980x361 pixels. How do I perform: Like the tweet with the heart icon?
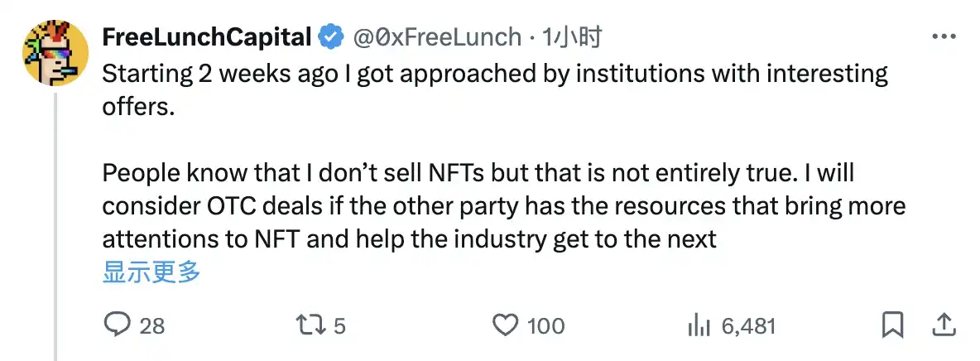point(506,325)
